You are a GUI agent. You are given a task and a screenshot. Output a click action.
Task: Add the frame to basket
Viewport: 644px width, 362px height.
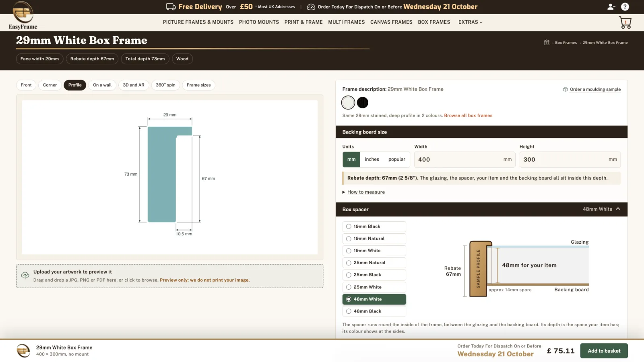(604, 351)
